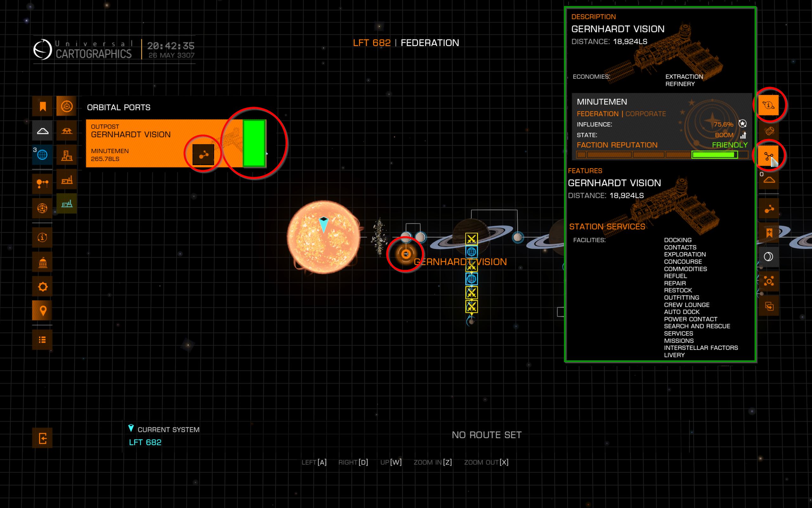Open the planet info icon beside the description panel
812x508 pixels.
(768, 105)
